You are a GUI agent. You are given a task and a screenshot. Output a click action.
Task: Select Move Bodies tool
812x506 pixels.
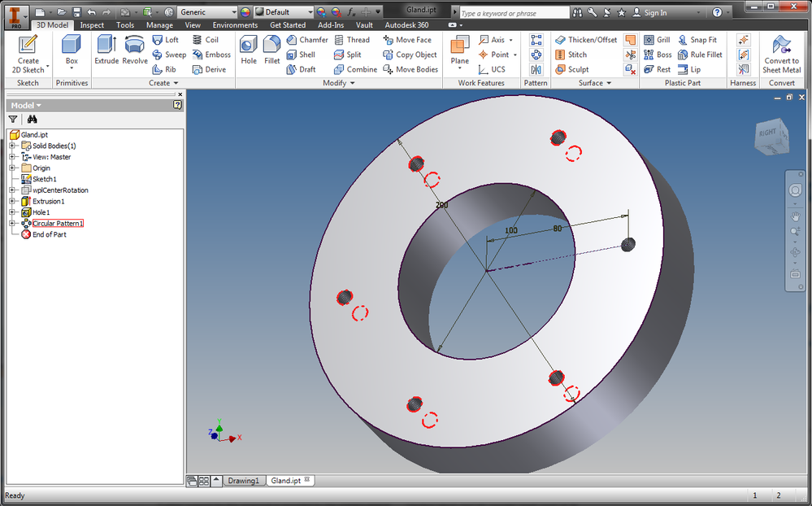(x=410, y=69)
